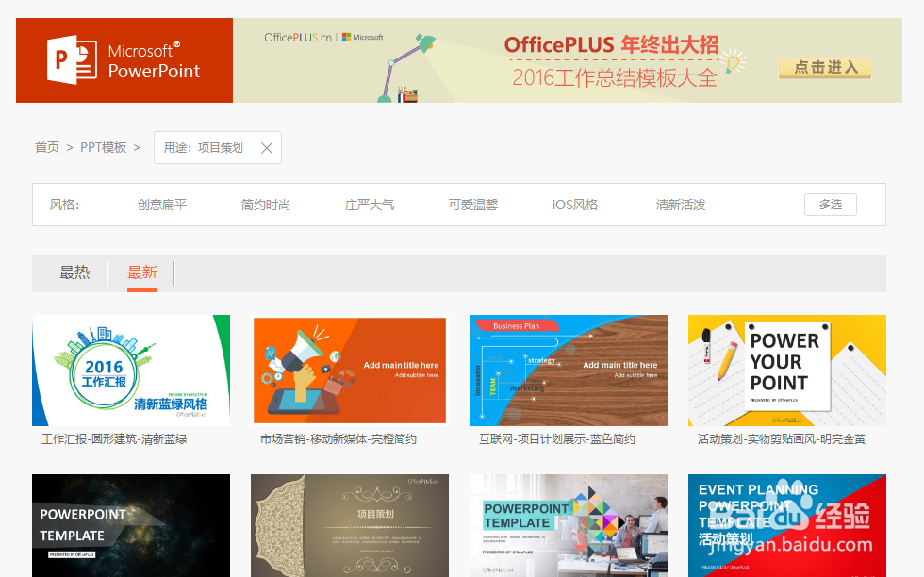The image size is (924, 577).
Task: Open the POWER YOUR POINT template thumbnail
Action: click(787, 371)
